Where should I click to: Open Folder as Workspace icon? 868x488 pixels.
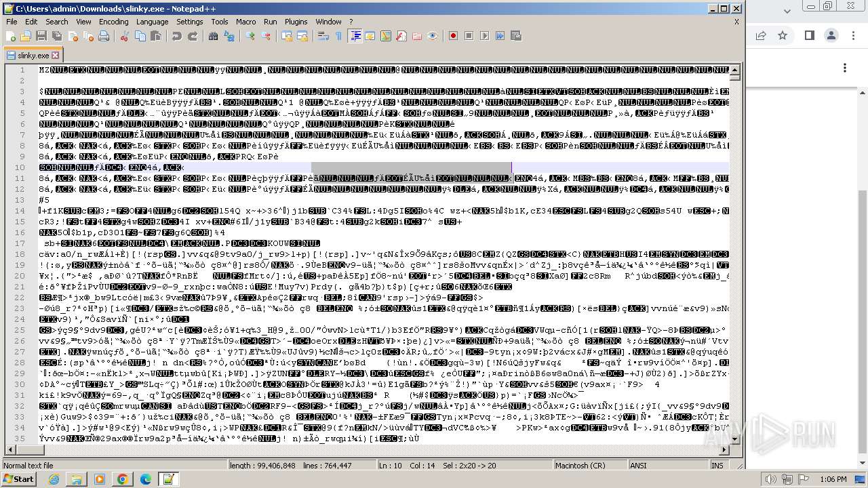click(417, 36)
